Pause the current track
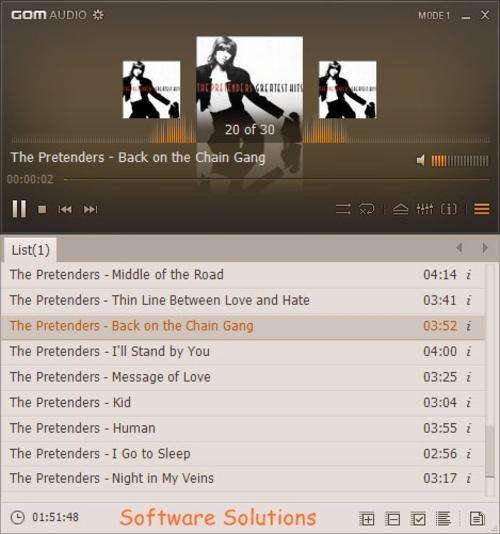 coord(19,208)
